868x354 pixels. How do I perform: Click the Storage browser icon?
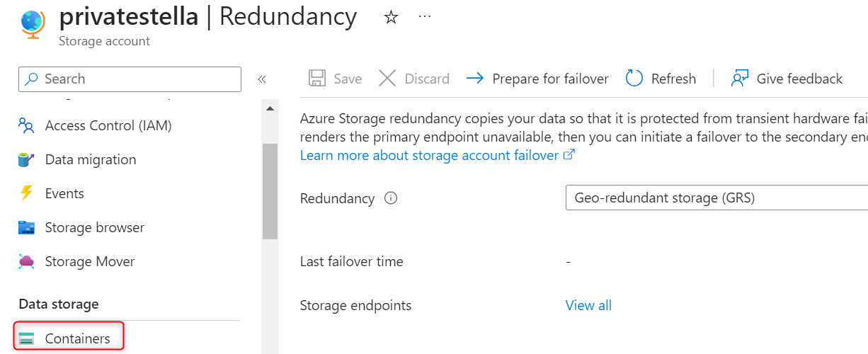click(x=26, y=227)
